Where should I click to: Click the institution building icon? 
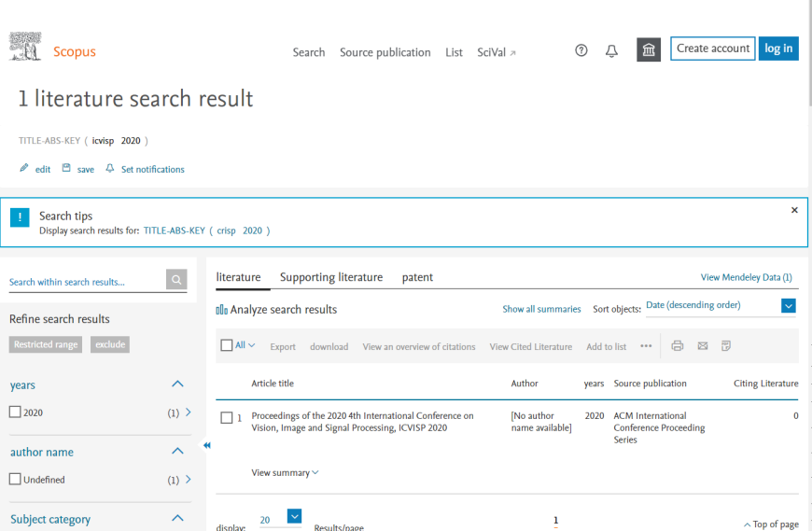tap(649, 50)
